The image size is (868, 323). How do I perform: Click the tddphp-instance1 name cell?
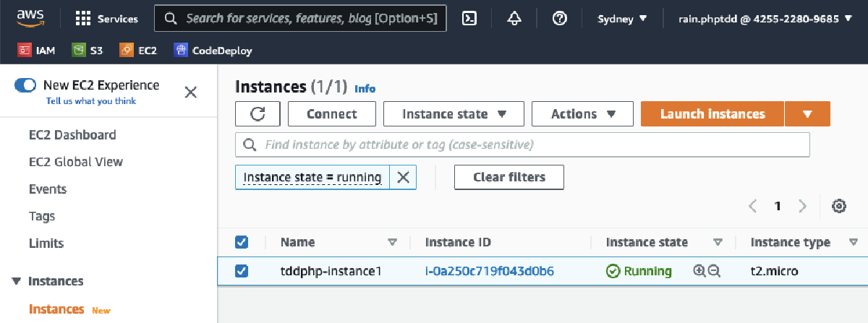tap(331, 272)
